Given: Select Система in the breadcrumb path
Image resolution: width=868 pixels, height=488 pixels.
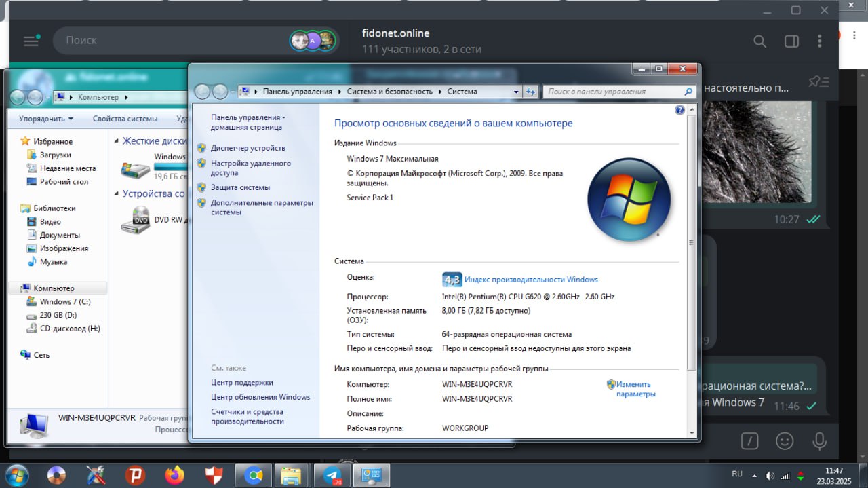Looking at the screenshot, I should 462,92.
